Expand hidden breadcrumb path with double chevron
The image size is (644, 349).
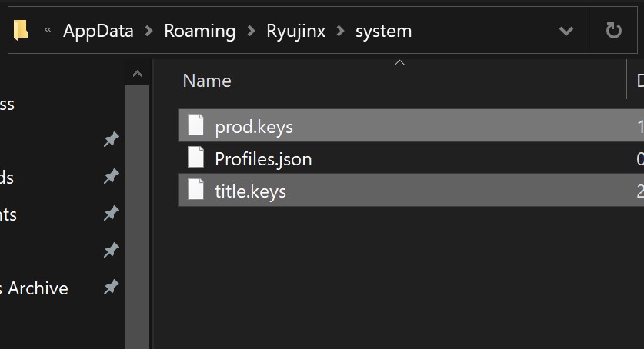pos(48,31)
